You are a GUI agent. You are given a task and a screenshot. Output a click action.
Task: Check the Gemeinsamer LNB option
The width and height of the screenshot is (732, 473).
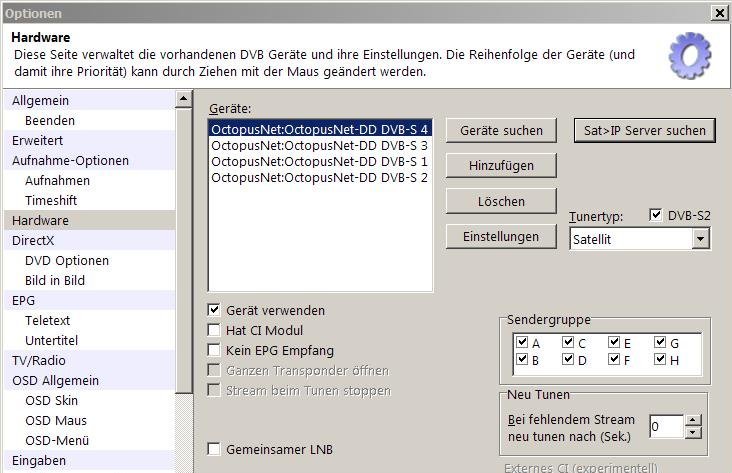(214, 450)
